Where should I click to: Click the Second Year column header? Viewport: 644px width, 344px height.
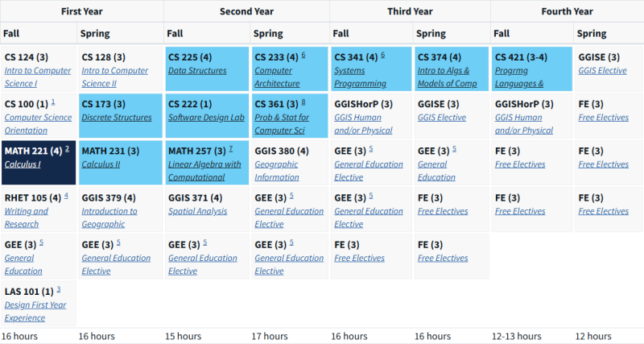click(246, 11)
